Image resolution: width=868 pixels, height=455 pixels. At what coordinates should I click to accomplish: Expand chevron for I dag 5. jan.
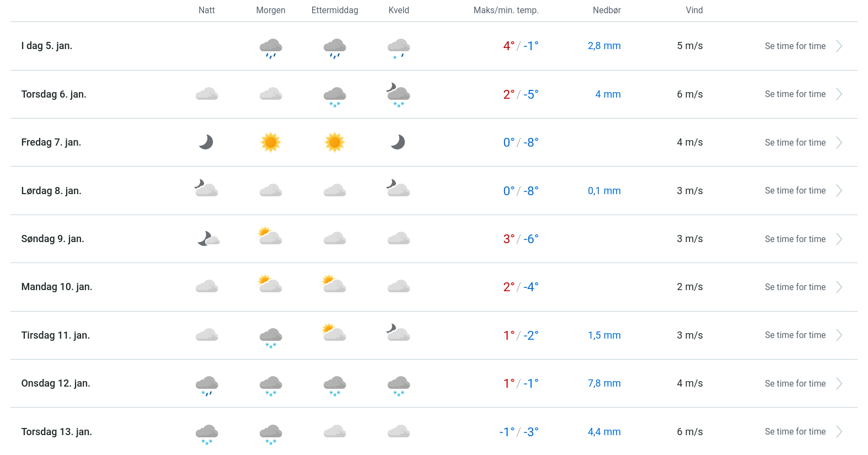tap(839, 46)
